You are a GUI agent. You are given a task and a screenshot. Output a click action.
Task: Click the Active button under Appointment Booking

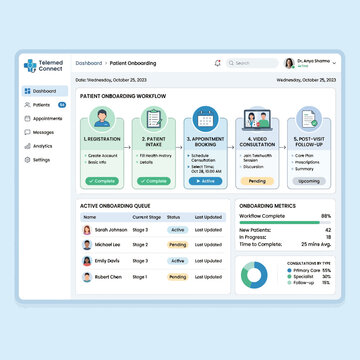205,181
